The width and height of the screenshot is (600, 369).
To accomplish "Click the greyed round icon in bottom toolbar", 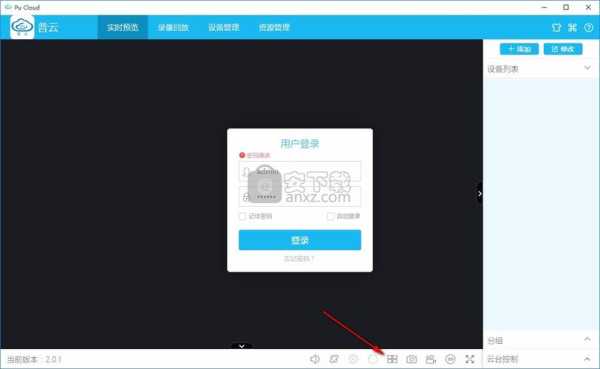I will (353, 359).
